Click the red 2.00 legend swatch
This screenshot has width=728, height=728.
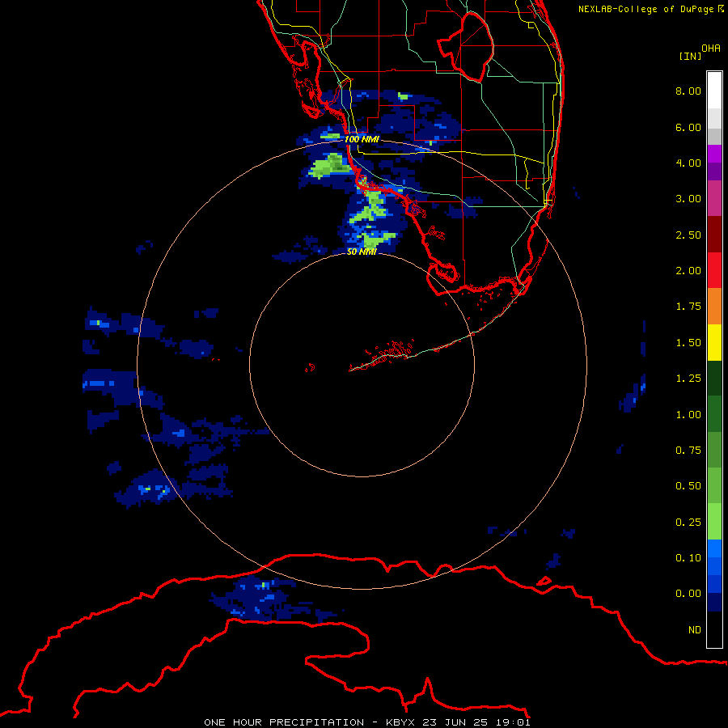(x=714, y=270)
